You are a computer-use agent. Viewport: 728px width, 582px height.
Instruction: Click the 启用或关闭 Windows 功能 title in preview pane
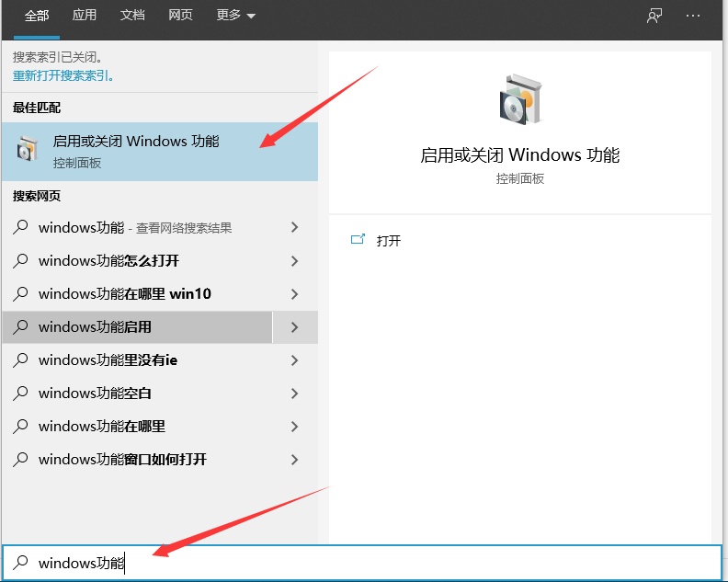click(520, 155)
